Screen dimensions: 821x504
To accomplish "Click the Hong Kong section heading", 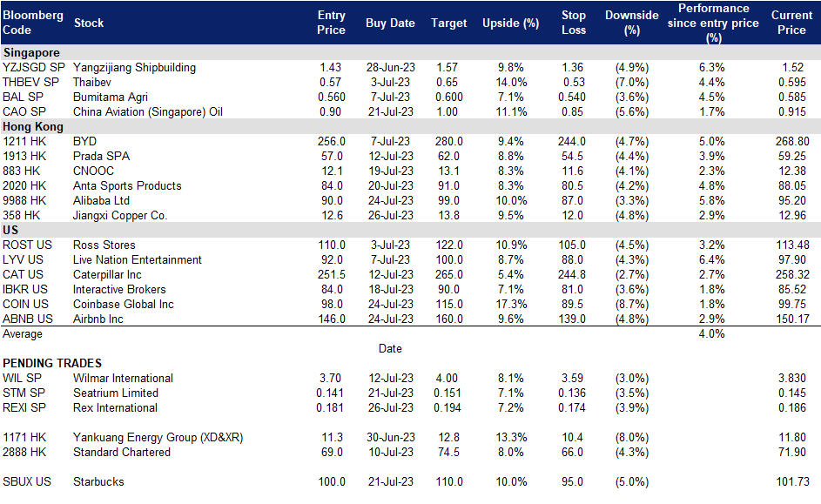I will [x=33, y=127].
